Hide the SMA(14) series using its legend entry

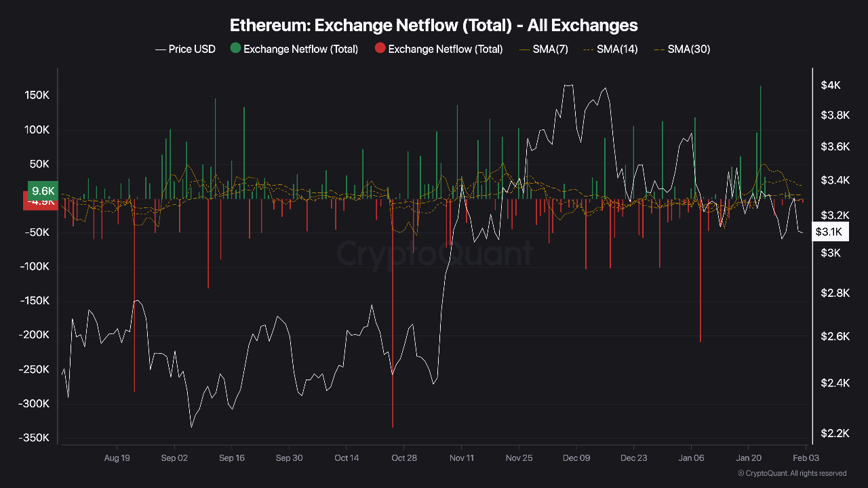[x=616, y=49]
